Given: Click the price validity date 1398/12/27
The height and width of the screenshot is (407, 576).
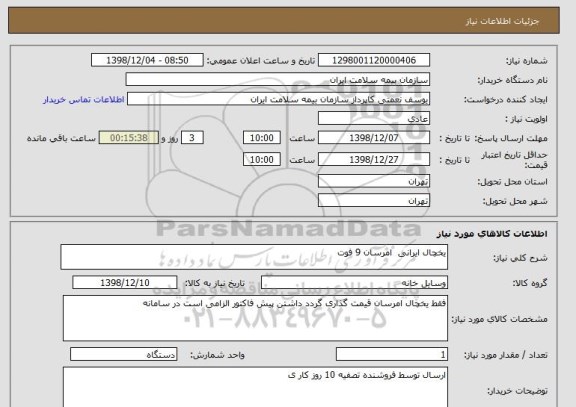Looking at the screenshot, I should coord(374,159).
